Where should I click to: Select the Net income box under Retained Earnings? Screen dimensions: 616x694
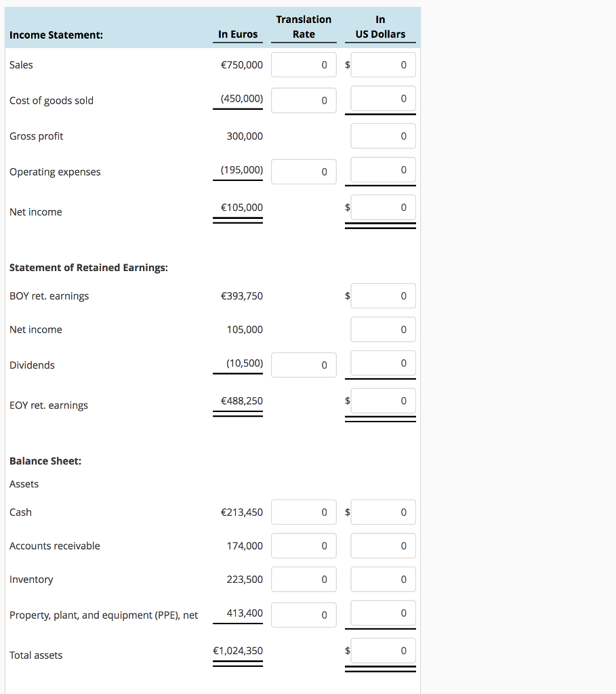click(383, 329)
